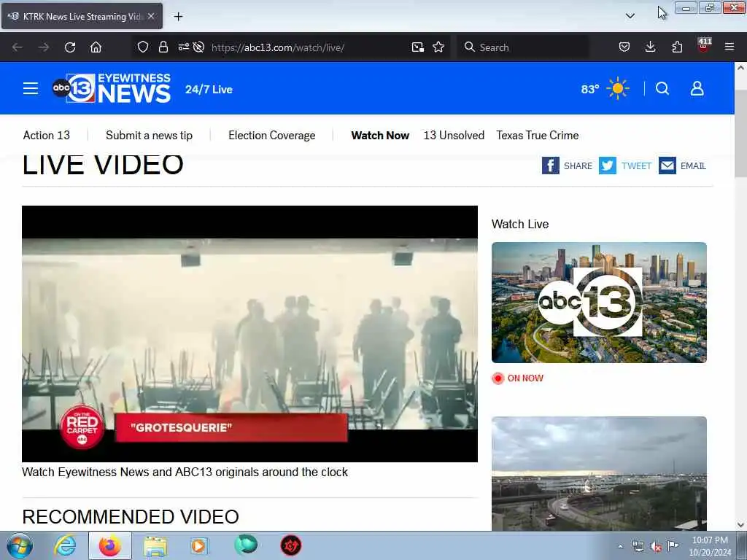Image resolution: width=747 pixels, height=560 pixels.
Task: Click the 83° temperature link
Action: [x=589, y=89]
